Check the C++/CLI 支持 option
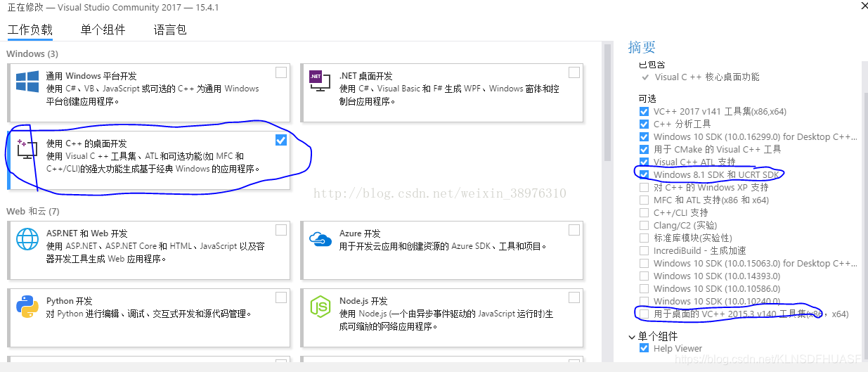Image resolution: width=868 pixels, height=372 pixels. click(644, 212)
